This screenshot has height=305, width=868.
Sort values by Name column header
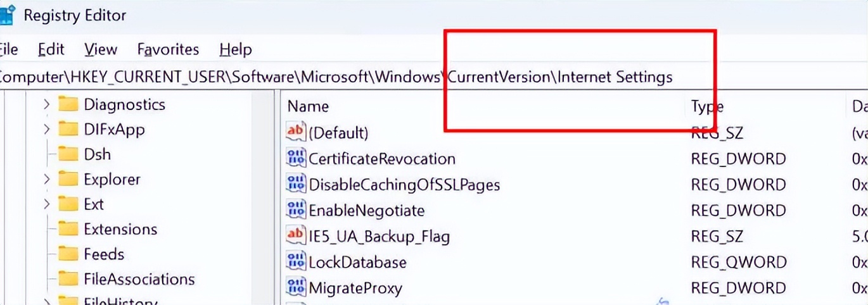point(309,106)
